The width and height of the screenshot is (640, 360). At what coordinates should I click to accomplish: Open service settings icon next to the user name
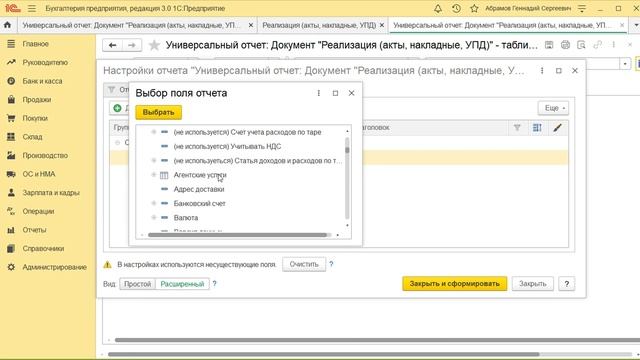click(582, 8)
